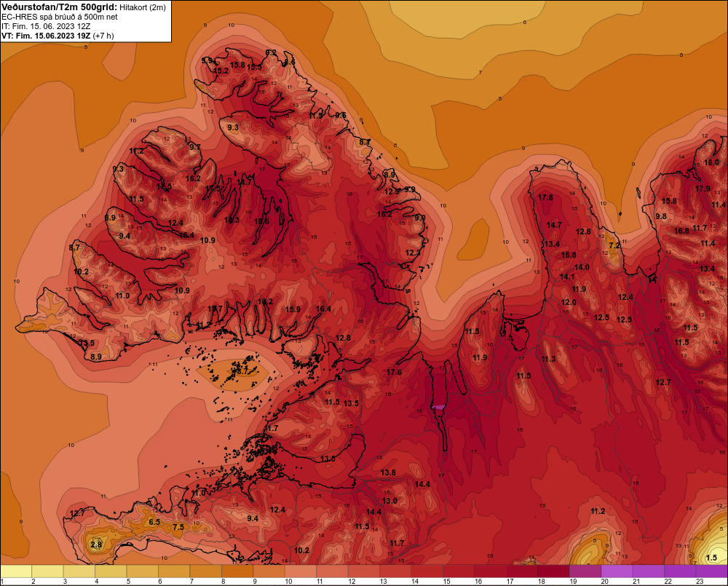Click the legend color between 5 and 6
This screenshot has height=586, width=728.
[143, 571]
